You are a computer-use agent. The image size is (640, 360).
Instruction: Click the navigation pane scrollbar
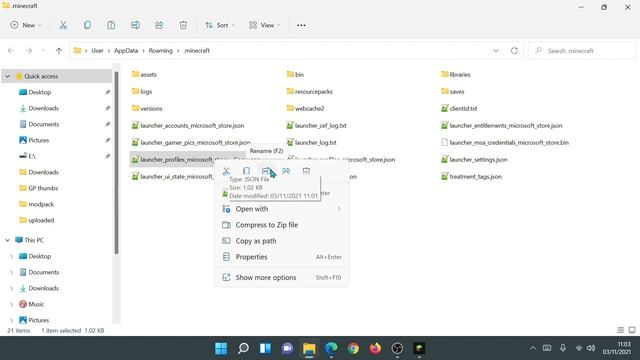[116, 163]
